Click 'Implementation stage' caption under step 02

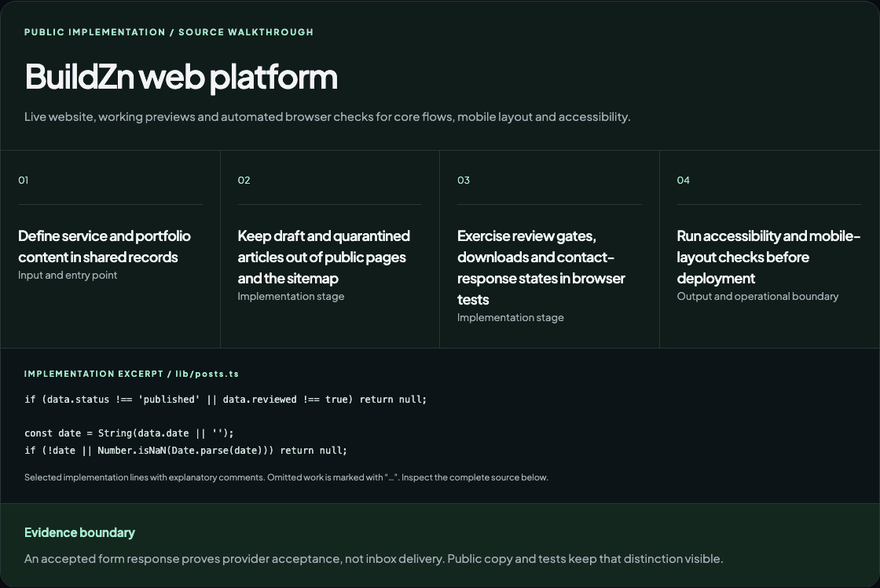click(x=291, y=297)
